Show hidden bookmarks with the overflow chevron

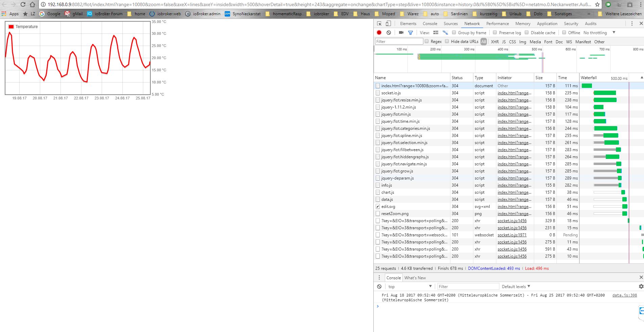589,14
